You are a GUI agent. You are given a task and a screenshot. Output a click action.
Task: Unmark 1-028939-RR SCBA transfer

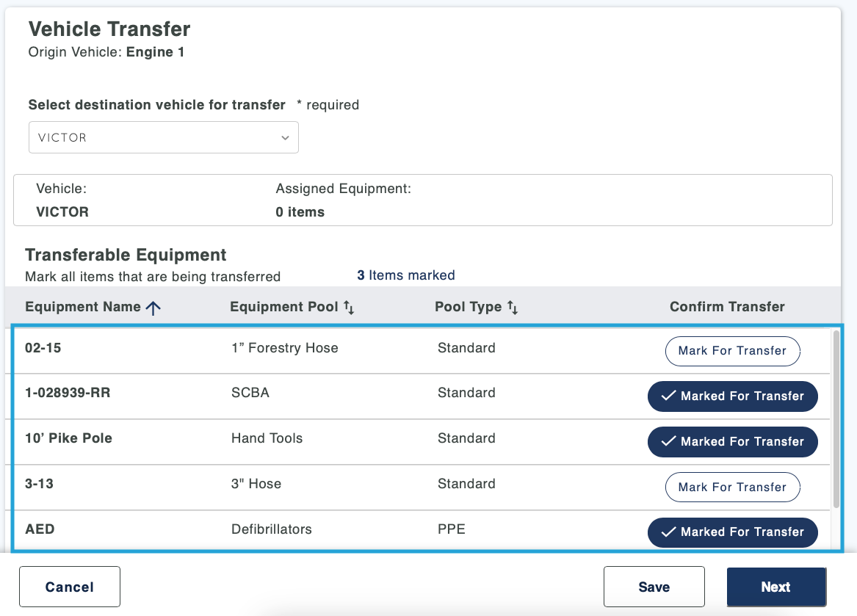coord(732,396)
